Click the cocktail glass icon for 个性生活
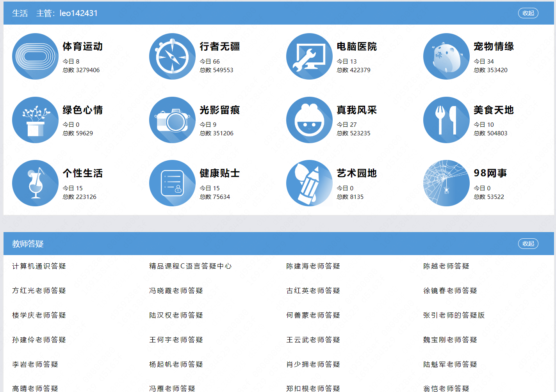The image size is (556, 392). (35, 183)
